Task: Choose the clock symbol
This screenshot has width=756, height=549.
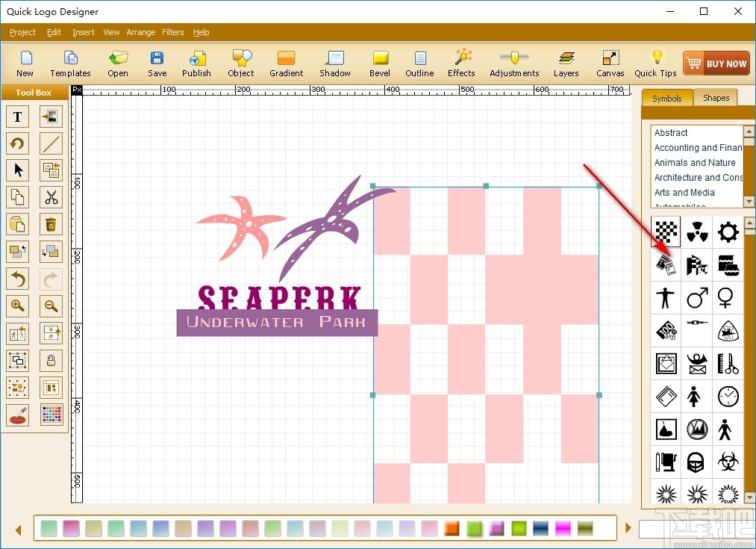Action: point(728,396)
